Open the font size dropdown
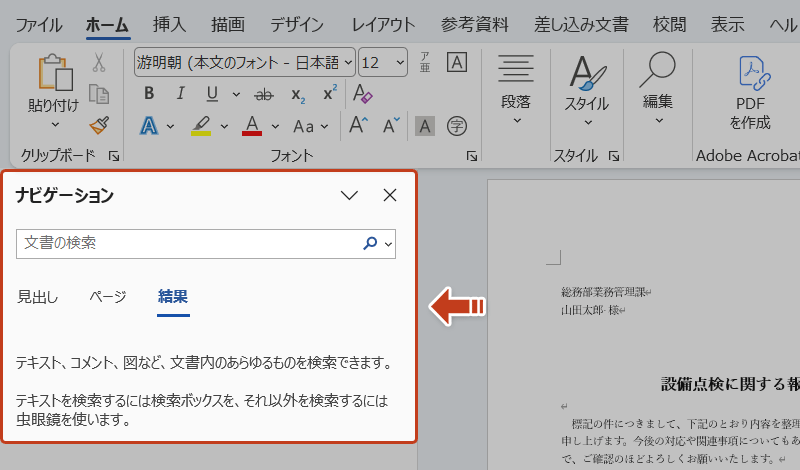 coord(401,63)
